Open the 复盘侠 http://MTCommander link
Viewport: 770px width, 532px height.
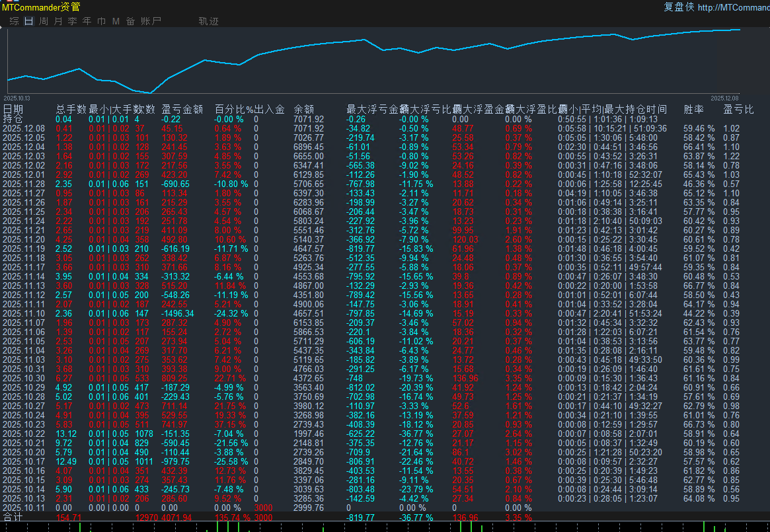click(x=716, y=7)
